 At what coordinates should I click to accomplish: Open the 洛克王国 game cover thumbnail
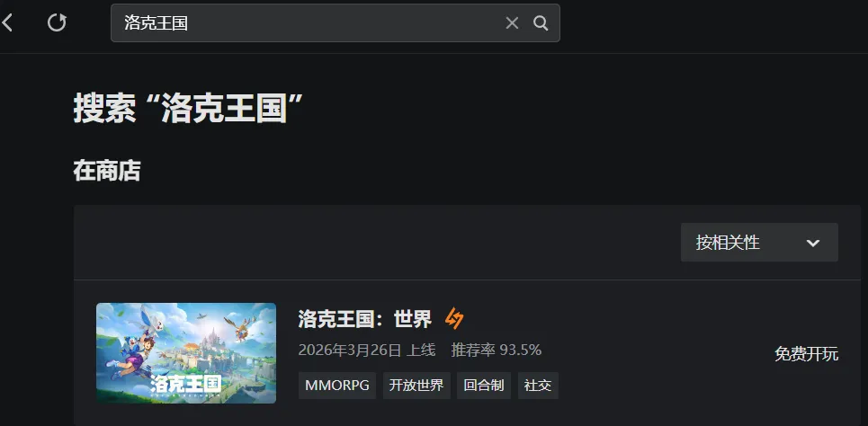pos(186,353)
